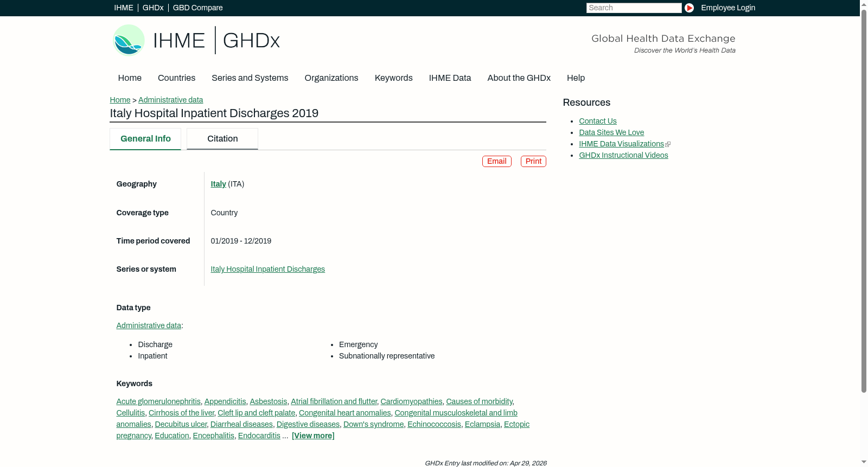
Task: Click the page vertical scrollbar thumb
Action: pos(864,201)
